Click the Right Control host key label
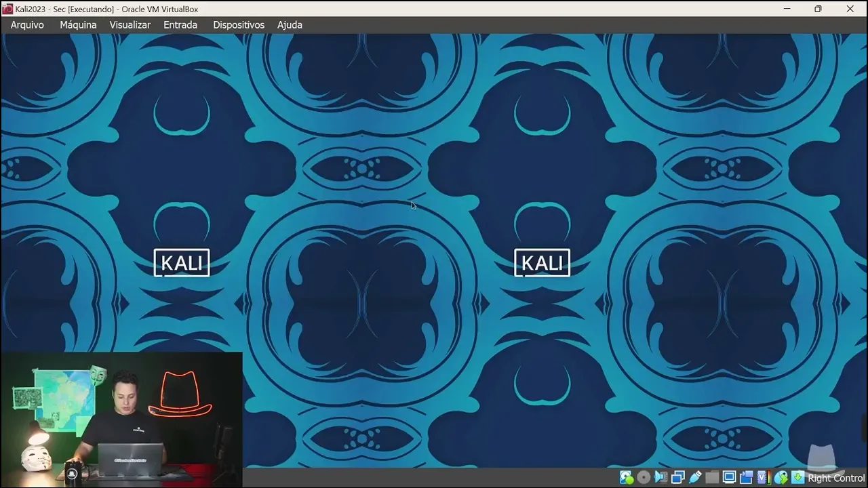868x488 pixels. tap(836, 478)
